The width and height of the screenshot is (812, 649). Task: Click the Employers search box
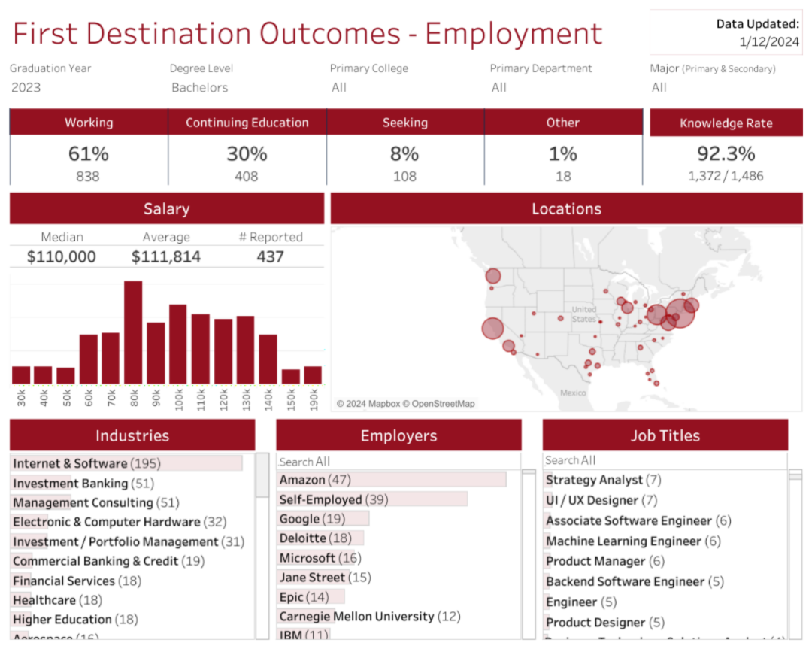pos(398,462)
